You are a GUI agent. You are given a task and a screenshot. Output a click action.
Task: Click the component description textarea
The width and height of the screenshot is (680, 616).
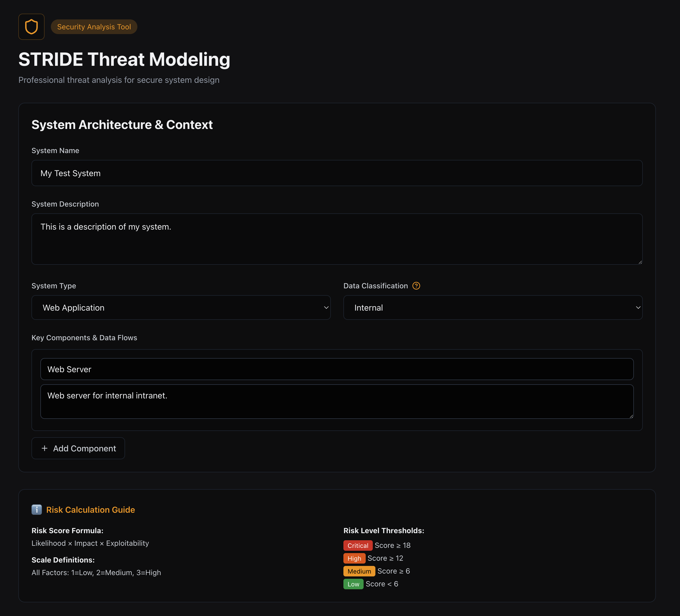[x=337, y=402]
